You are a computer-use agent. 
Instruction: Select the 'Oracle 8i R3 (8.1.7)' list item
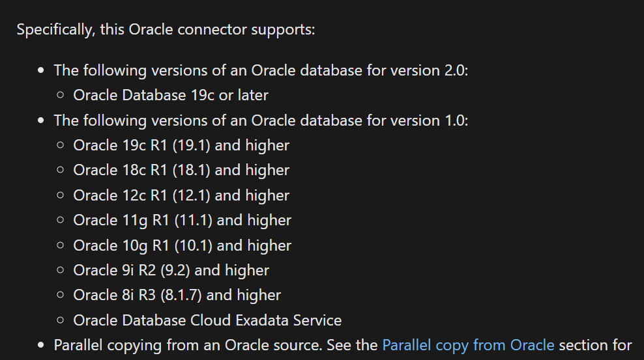point(177,295)
